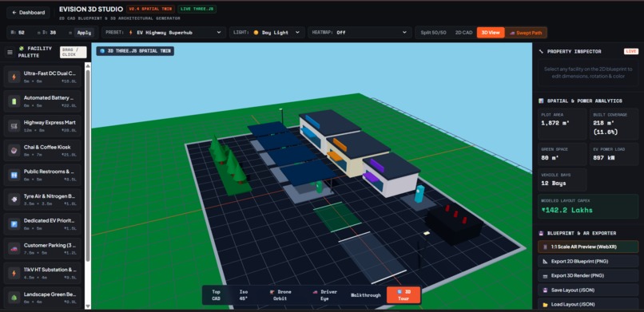Viewport: 644px width, 312px height.
Task: Choose the Dedicated EV Priority parking icon
Action: 14,224
